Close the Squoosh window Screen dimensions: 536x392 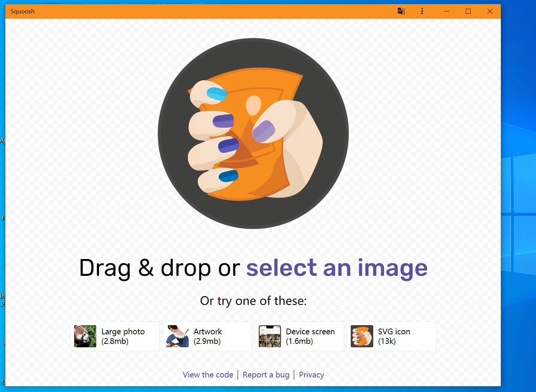(490, 11)
